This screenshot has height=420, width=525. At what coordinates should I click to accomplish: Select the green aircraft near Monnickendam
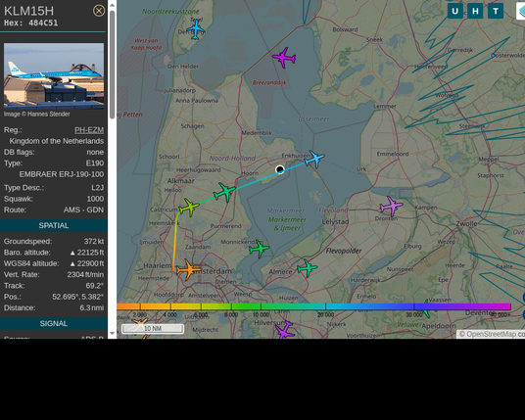pyautogui.click(x=260, y=249)
